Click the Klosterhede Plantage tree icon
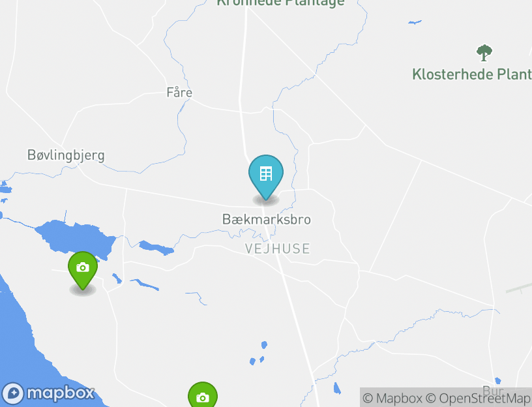Image resolution: width=532 pixels, height=407 pixels. coord(484,53)
